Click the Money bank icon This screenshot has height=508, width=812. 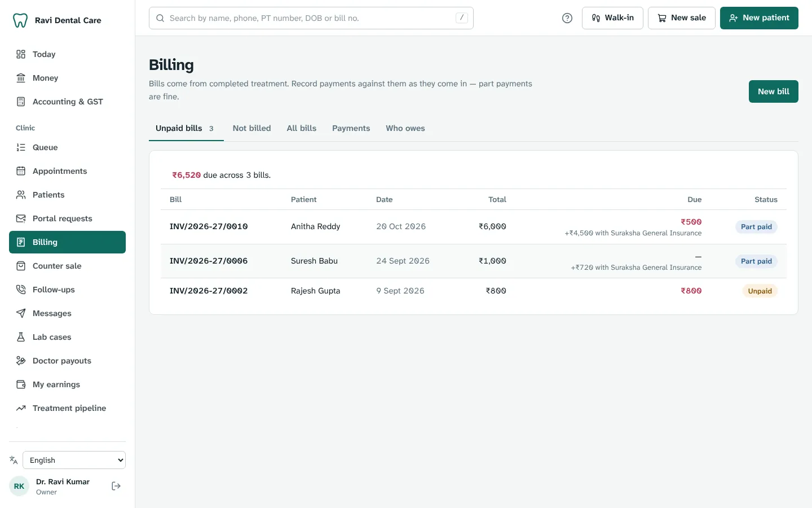point(21,78)
